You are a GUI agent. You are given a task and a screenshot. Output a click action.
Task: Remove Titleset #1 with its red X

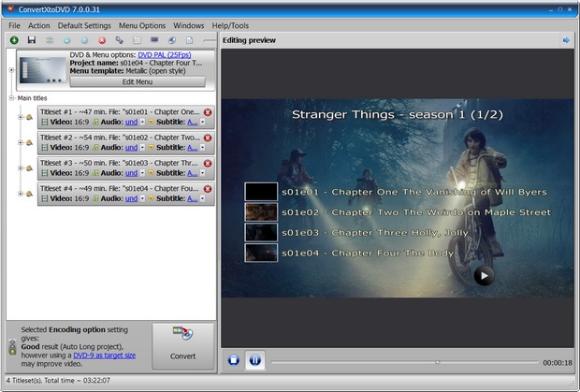tap(208, 112)
